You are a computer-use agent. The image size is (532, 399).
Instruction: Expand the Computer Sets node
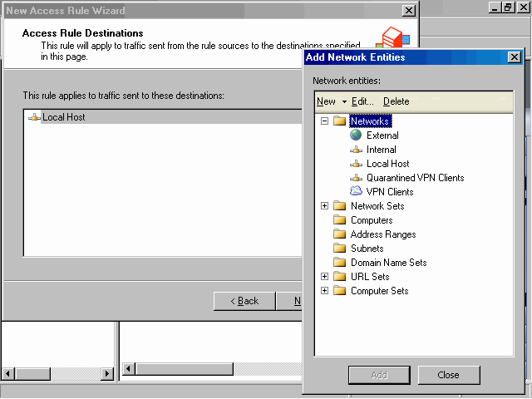click(325, 291)
